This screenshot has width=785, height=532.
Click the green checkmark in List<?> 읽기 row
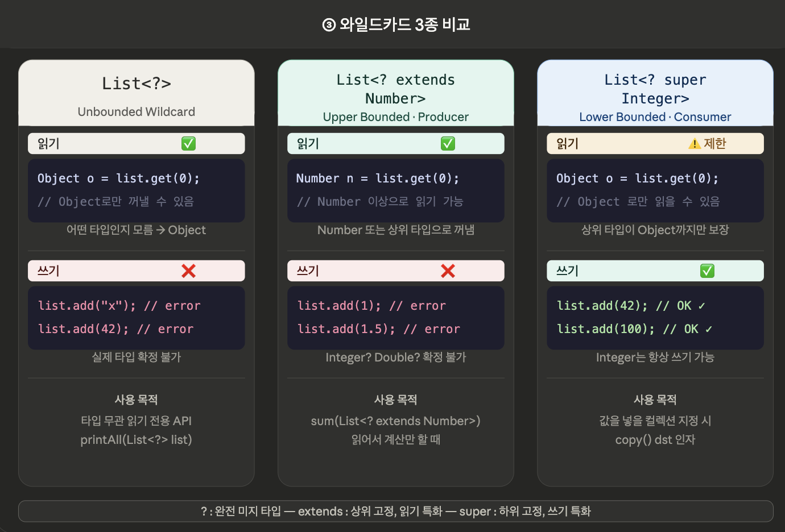tap(188, 144)
